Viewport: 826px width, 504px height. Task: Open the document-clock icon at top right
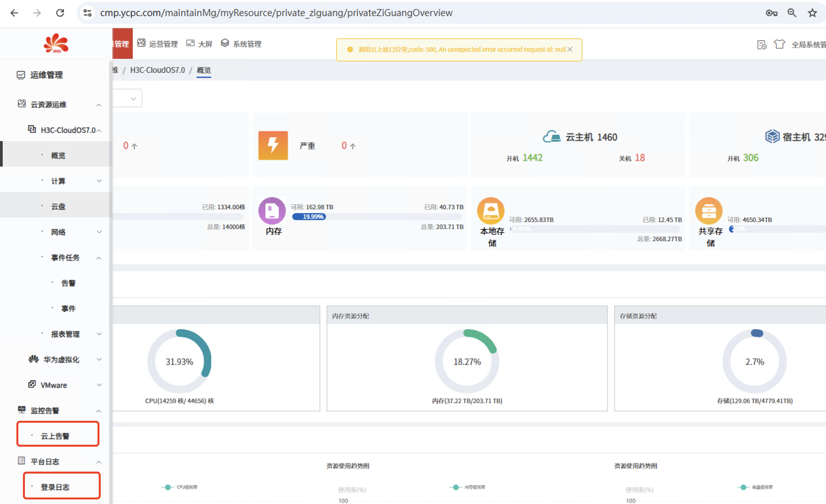(762, 45)
